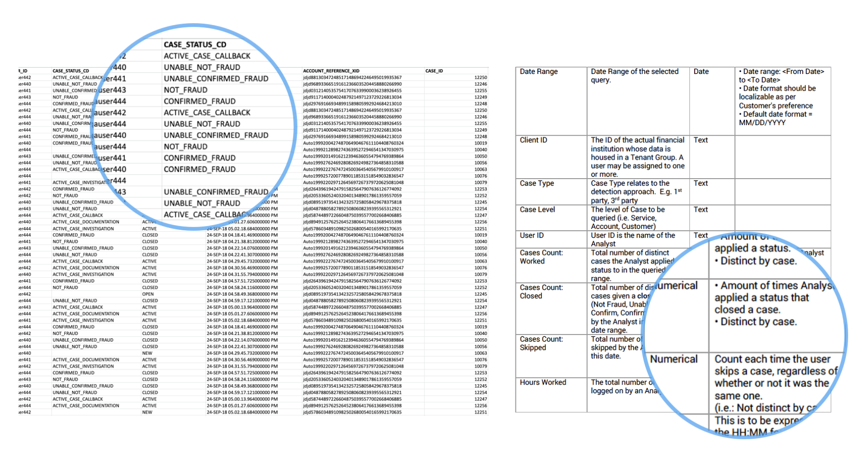This screenshot has height=452, width=868.
Task: Click the 'Case Type' field name cell
Action: click(551, 191)
